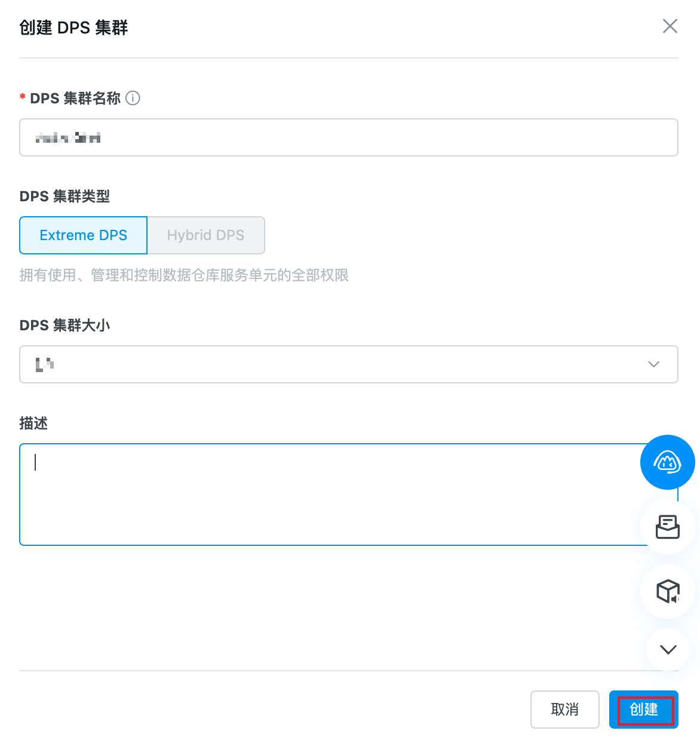Click the cube with speaker floating icon
Screen dimensions: 700x743
coord(667,591)
